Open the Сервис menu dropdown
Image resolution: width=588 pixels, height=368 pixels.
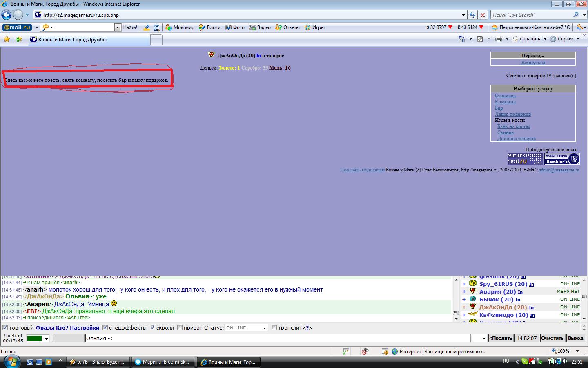565,39
